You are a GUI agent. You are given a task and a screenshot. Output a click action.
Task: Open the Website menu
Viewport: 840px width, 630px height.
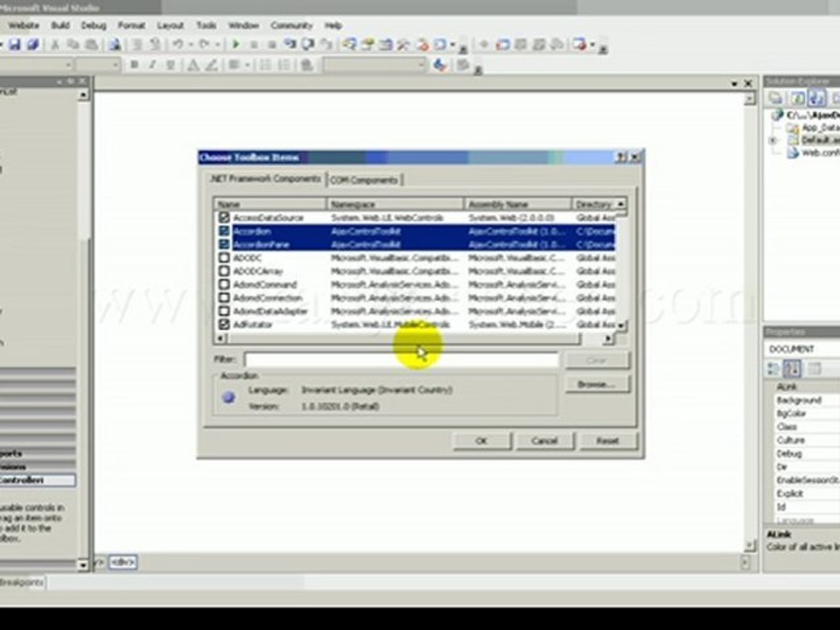tap(24, 25)
